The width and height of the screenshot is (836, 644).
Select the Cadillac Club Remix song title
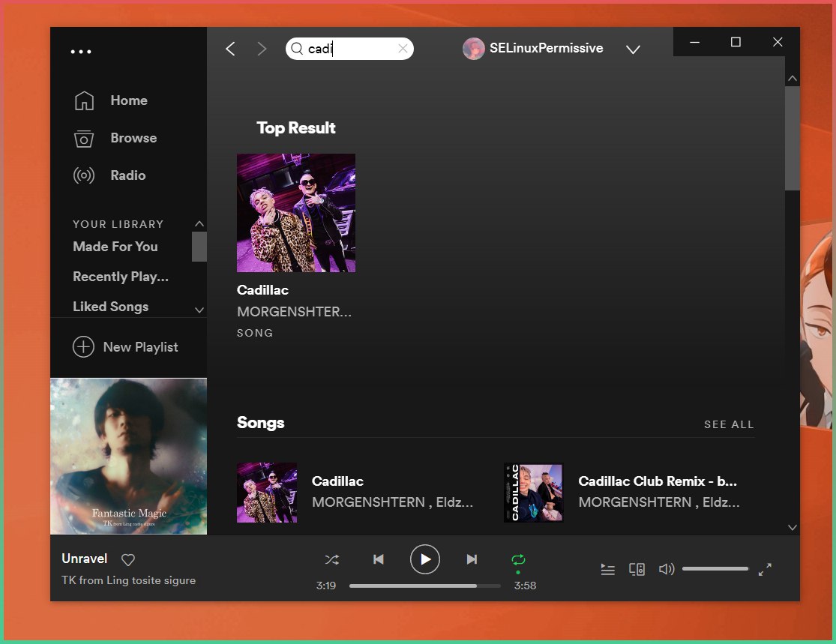[658, 481]
